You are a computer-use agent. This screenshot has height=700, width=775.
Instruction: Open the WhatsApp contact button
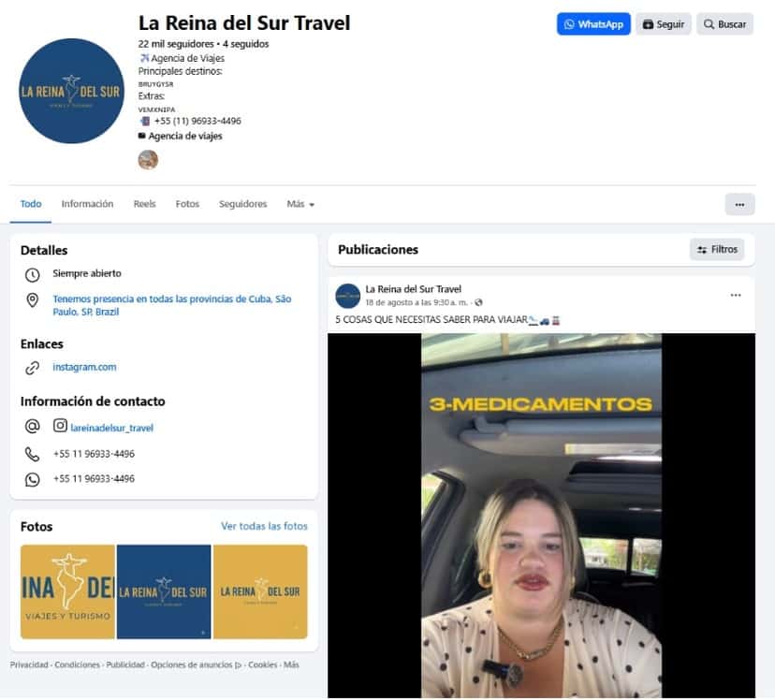593,24
